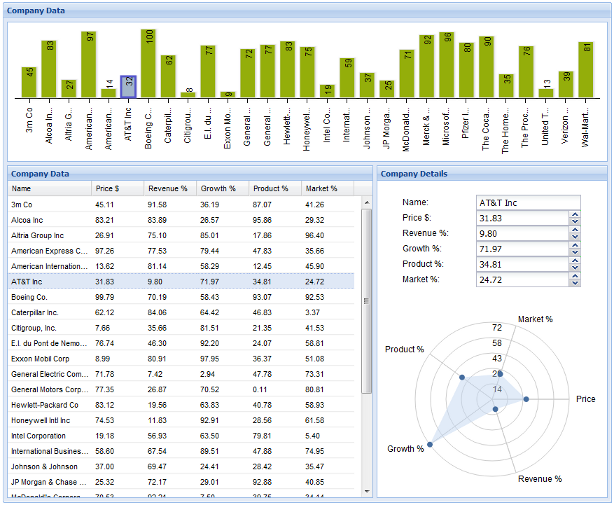The image size is (614, 505).
Task: Sort by the Product % column header
Action: [x=275, y=188]
